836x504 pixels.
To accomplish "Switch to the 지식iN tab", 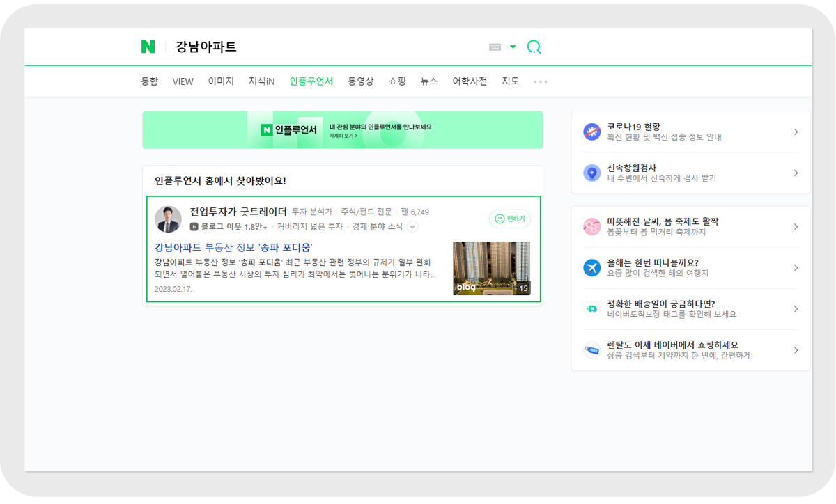I will click(262, 81).
